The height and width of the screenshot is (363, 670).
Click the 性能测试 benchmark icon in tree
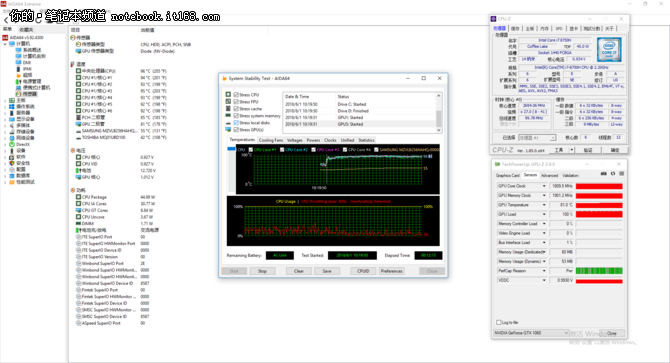click(12, 182)
